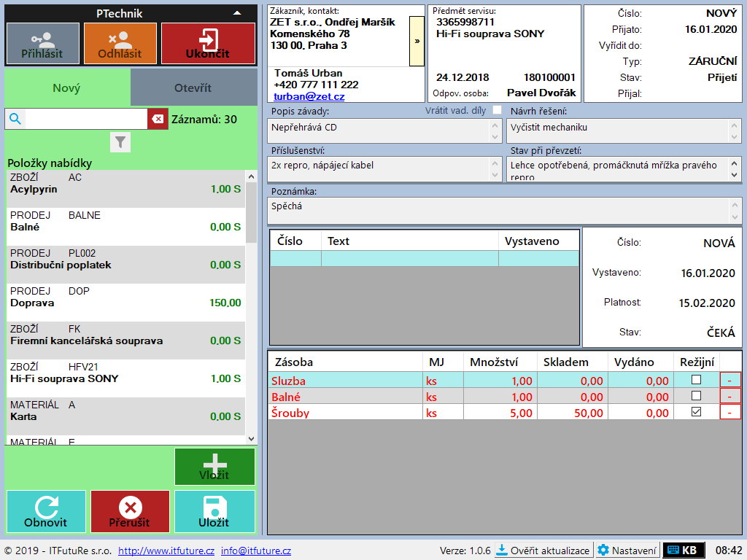Click the Příslušenství text field
Viewport: 747px width, 560px height.
pos(384,169)
